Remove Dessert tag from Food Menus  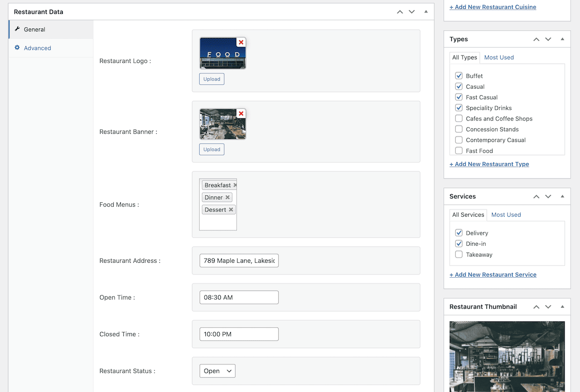click(x=231, y=210)
